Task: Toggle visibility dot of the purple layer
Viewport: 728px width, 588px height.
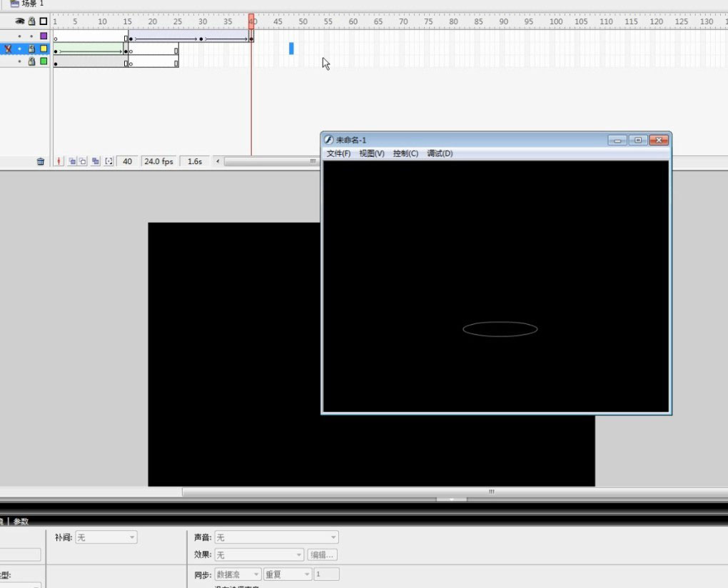Action: (x=19, y=36)
